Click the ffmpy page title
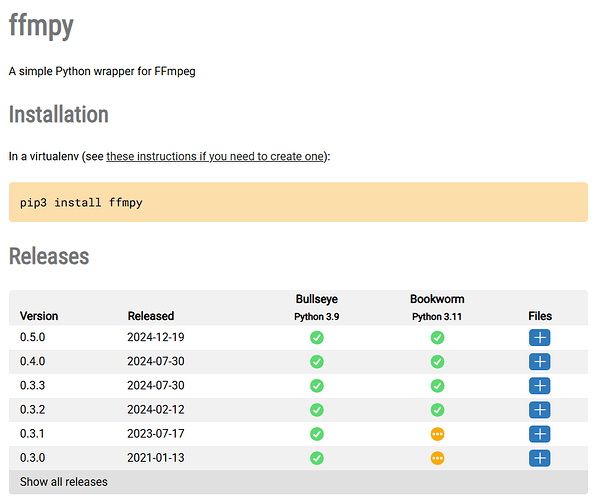Viewport: 593px width, 500px height. [x=41, y=26]
